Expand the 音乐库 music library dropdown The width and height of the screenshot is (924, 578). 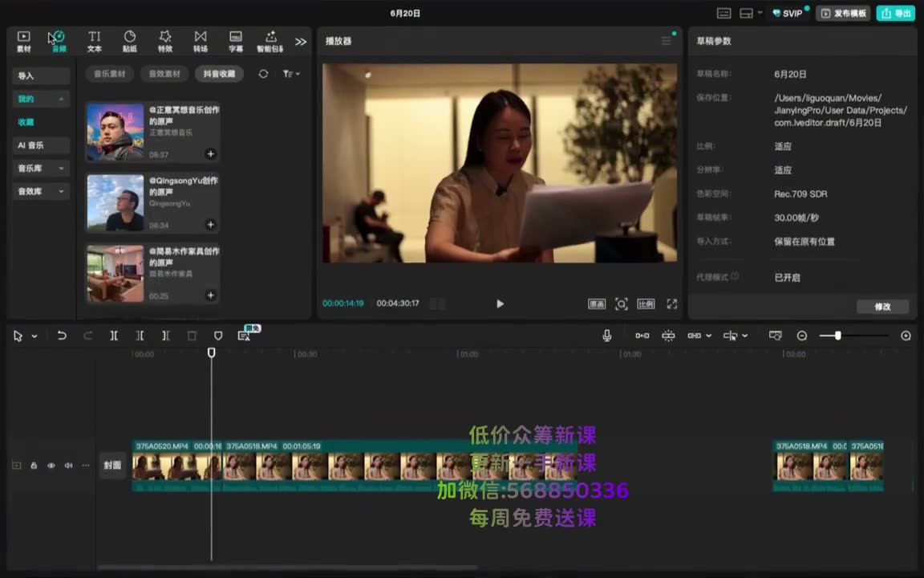coord(41,168)
